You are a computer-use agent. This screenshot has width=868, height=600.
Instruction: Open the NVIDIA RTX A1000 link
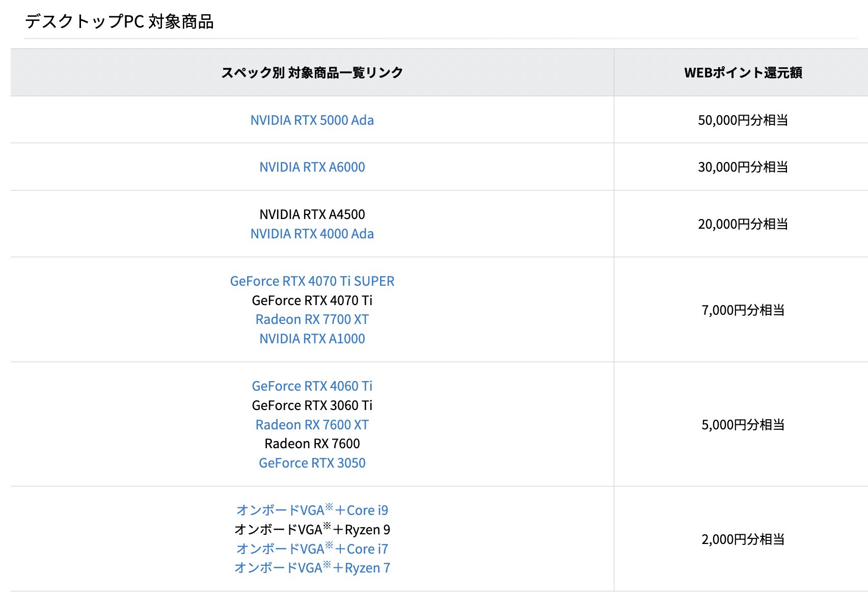point(312,339)
